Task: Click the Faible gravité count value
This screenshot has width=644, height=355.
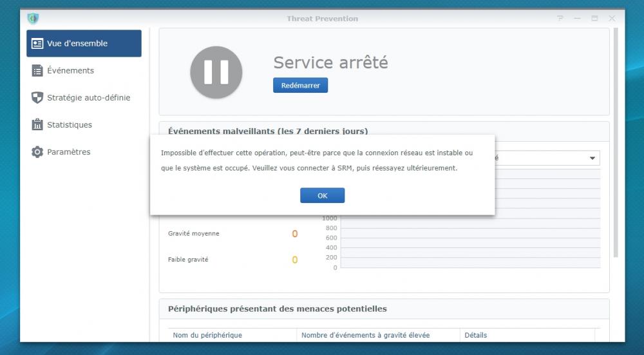Action: [294, 260]
